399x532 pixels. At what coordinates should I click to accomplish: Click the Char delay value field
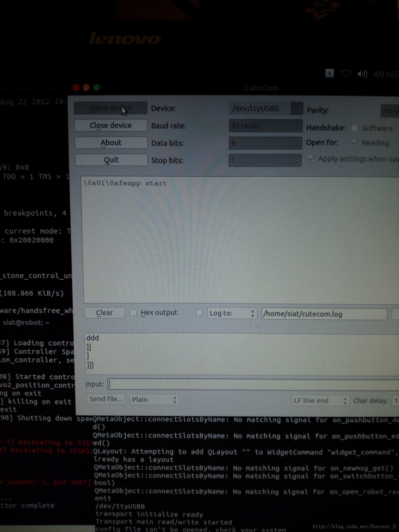(x=395, y=401)
